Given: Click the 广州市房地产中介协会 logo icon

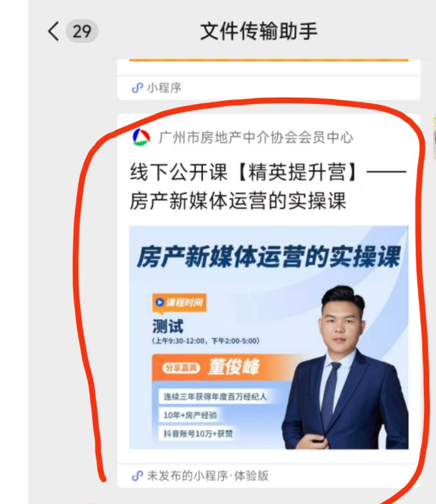Looking at the screenshot, I should pos(141,137).
